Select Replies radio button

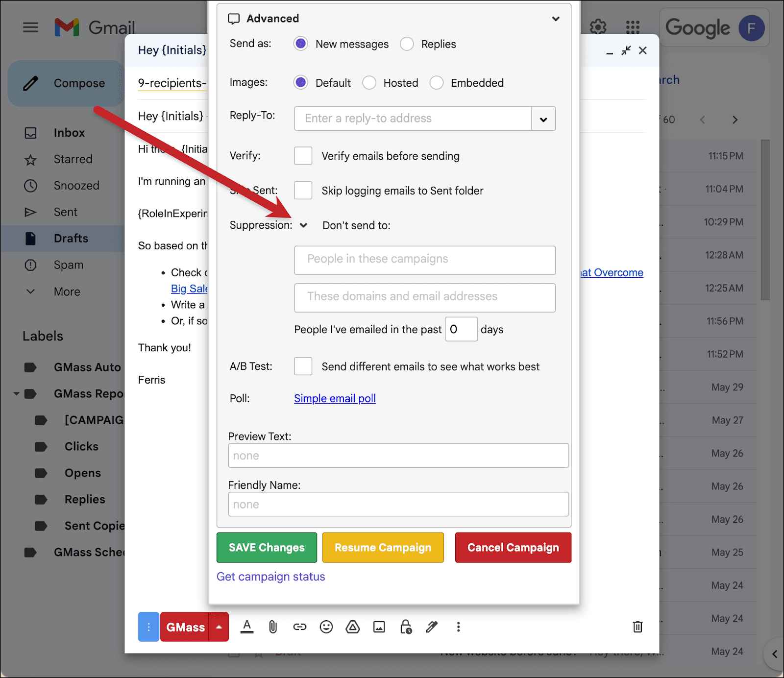(x=407, y=44)
